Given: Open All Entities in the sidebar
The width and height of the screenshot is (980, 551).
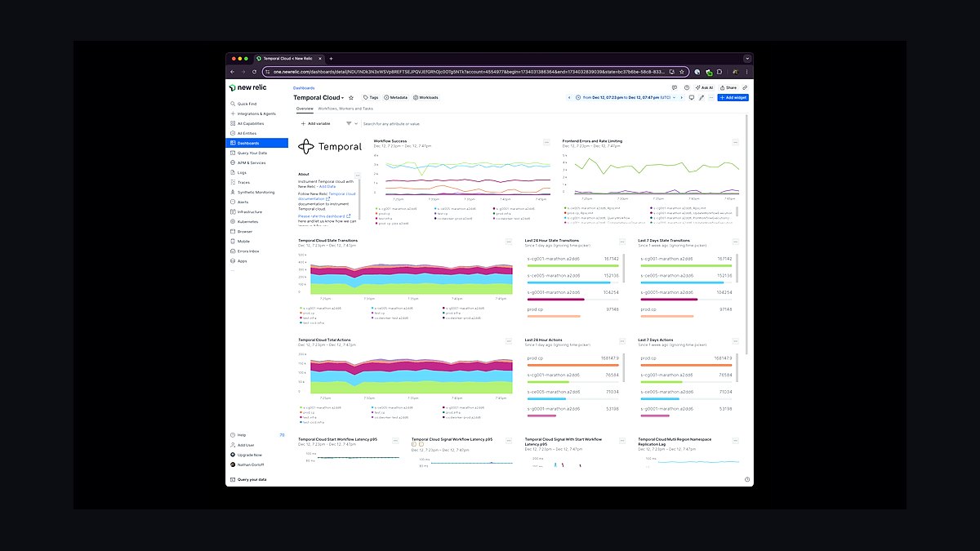Looking at the screenshot, I should coord(257,133).
